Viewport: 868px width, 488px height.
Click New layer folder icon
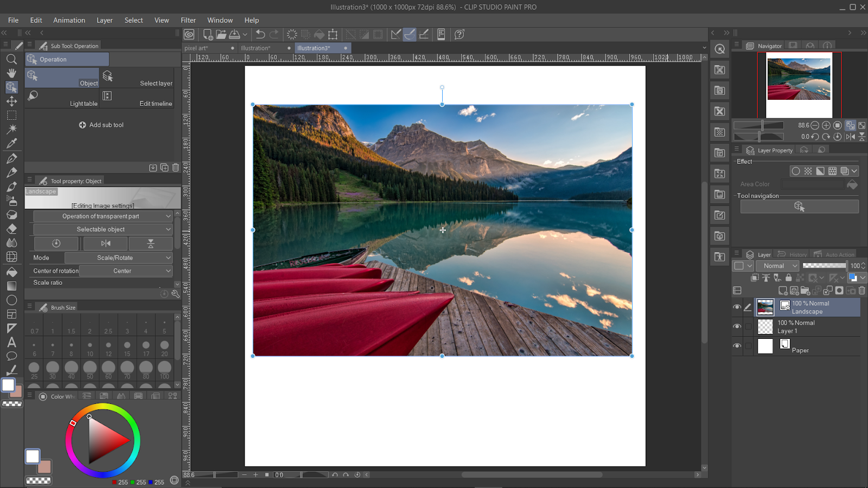click(805, 291)
